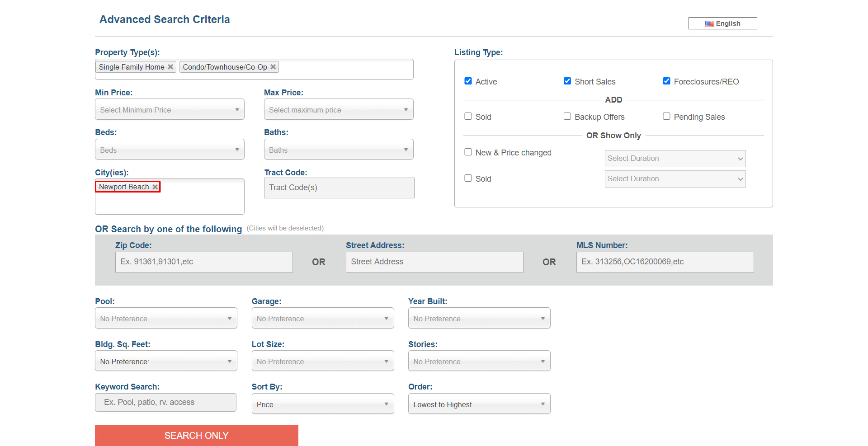
Task: Remove the Single Family Home tag
Action: point(170,67)
